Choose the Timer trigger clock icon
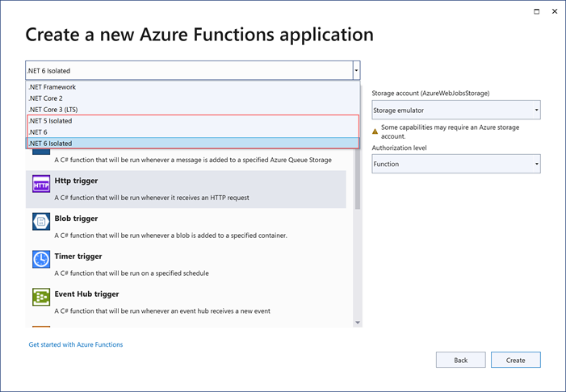The image size is (566, 392). (x=41, y=260)
